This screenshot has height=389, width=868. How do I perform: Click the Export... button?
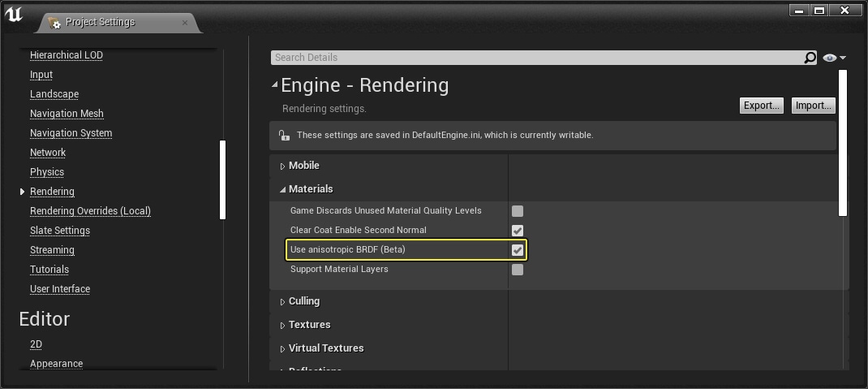point(761,106)
